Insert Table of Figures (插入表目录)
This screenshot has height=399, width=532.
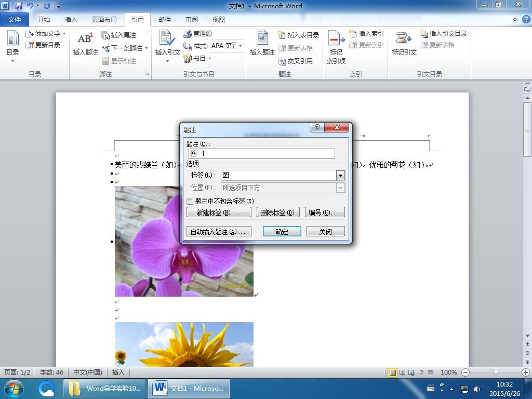299,35
